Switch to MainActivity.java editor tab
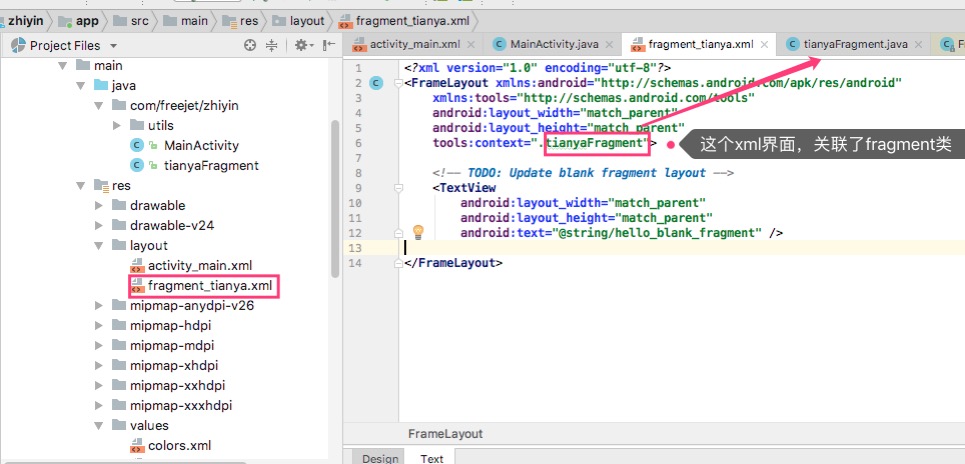 point(555,44)
